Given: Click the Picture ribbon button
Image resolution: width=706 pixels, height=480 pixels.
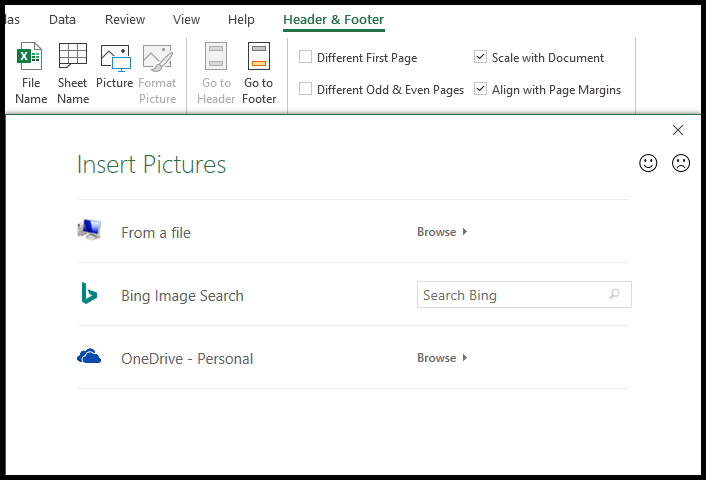Looking at the screenshot, I should 115,67.
